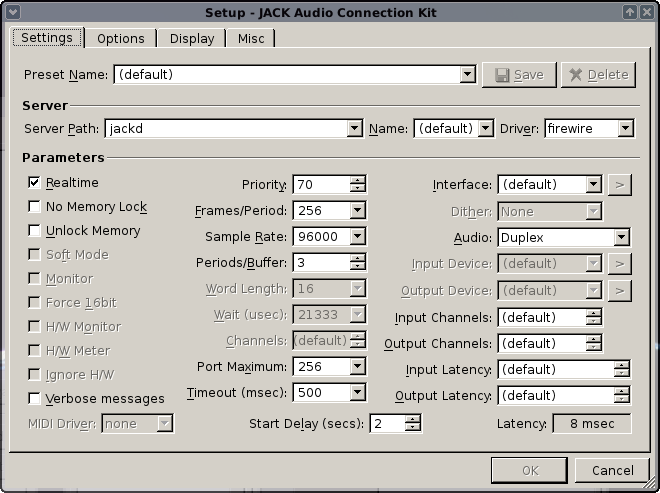
Task: Open the Audio dropdown showing Duplex
Action: pos(621,237)
